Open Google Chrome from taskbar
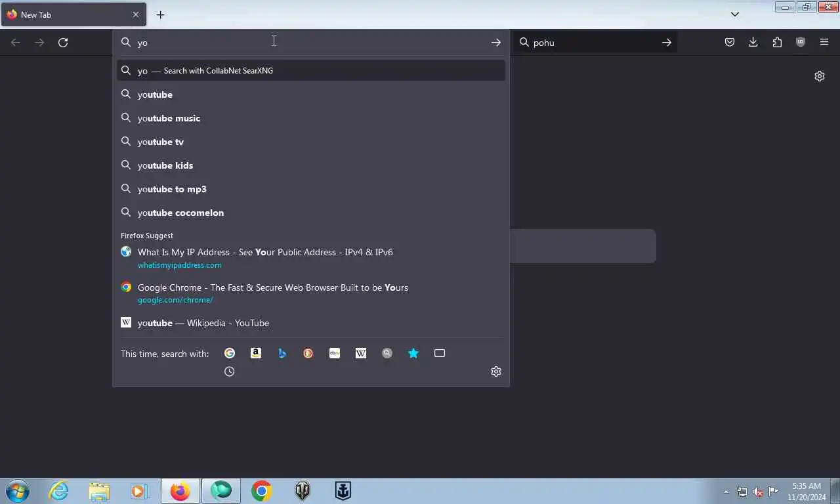The image size is (840, 504). coord(261,491)
